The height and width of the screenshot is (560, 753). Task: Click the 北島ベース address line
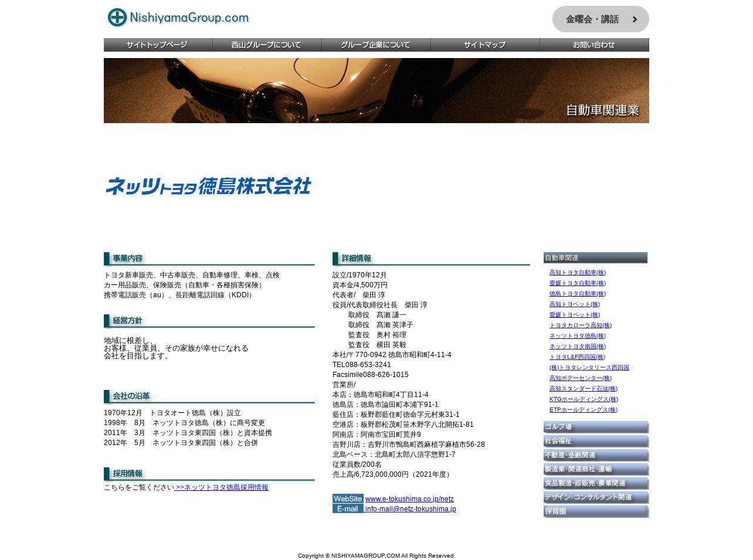pos(394,454)
